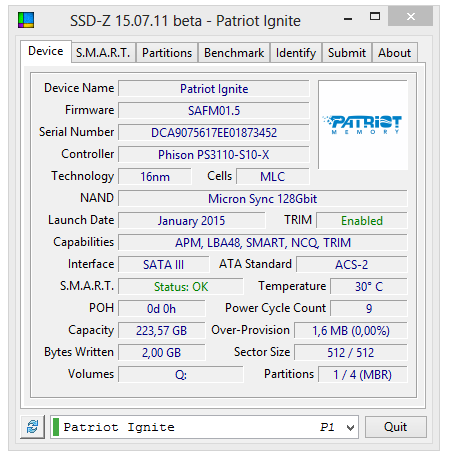The image size is (449, 456).
Task: Click the Quit button
Action: point(396,427)
